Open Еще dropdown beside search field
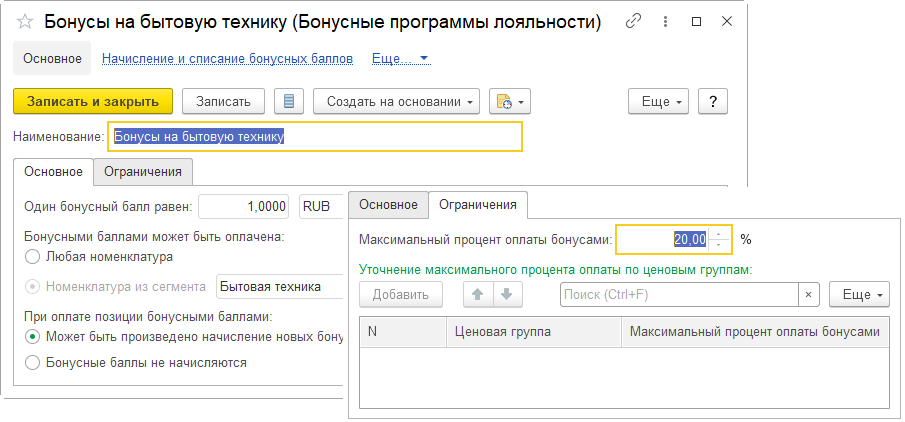 pyautogui.click(x=859, y=294)
